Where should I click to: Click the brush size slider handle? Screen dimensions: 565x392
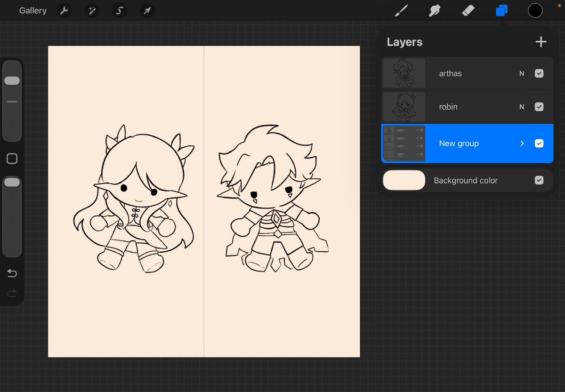pyautogui.click(x=12, y=80)
